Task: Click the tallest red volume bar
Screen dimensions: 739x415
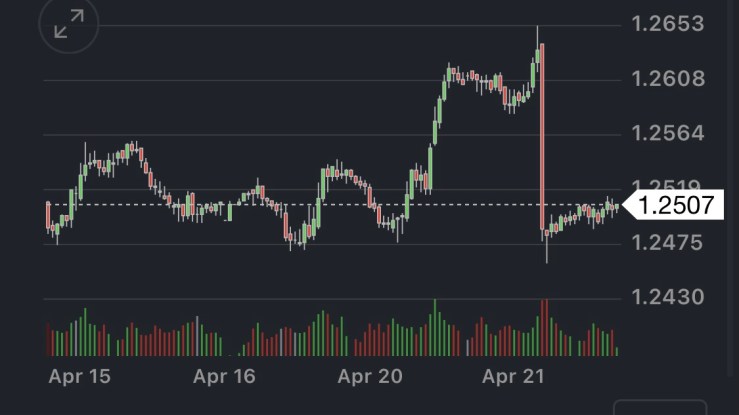Action: [543, 327]
